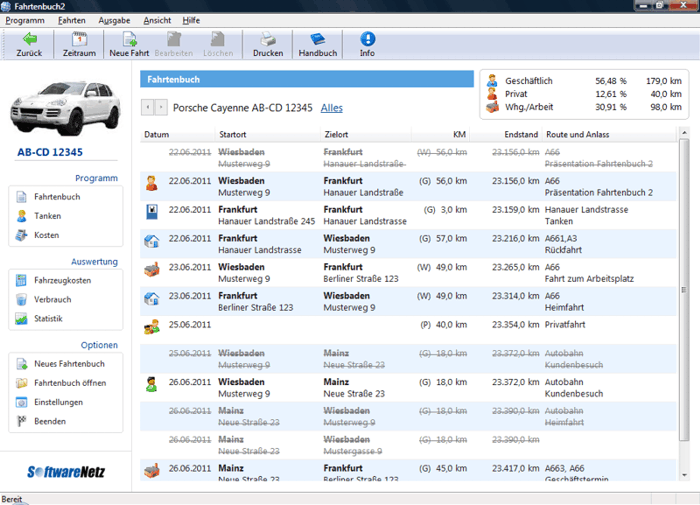Open Tanken in the sidebar
The width and height of the screenshot is (700, 505).
(46, 216)
